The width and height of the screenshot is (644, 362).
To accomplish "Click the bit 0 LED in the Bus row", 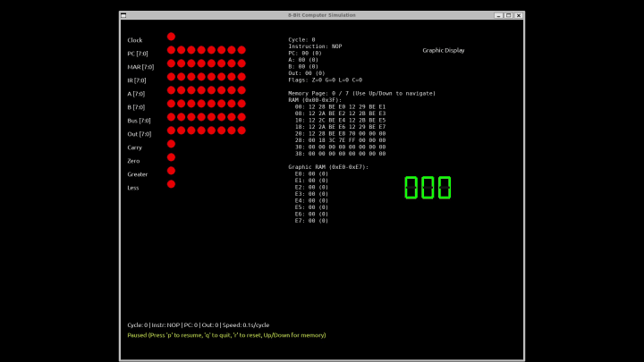I will pos(241,117).
